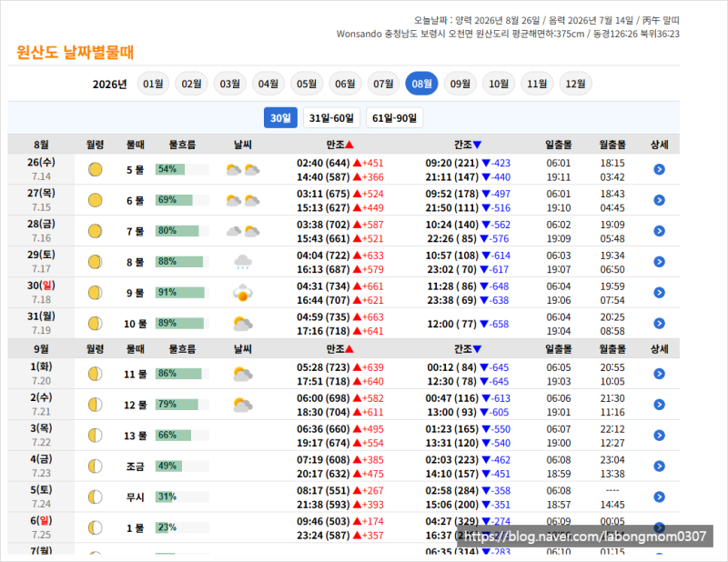This screenshot has height=562, width=728.
Task: Open detail arrow for 29(토) row
Action: (659, 262)
